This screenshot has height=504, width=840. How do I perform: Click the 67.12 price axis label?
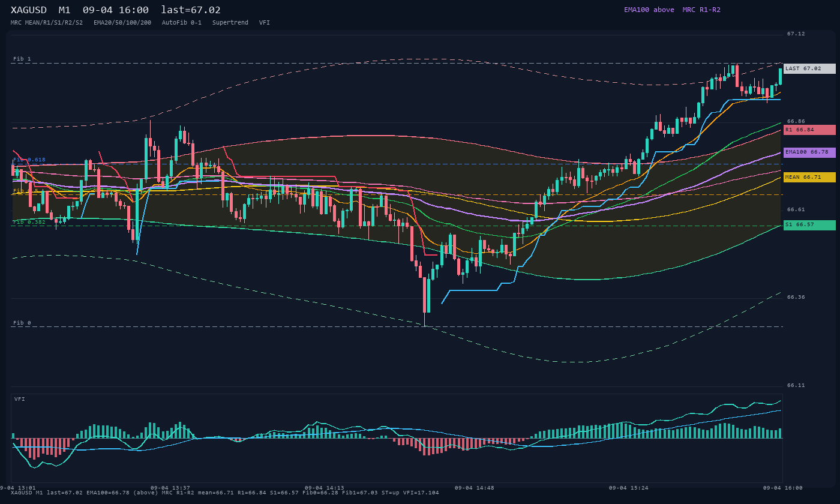tap(796, 34)
